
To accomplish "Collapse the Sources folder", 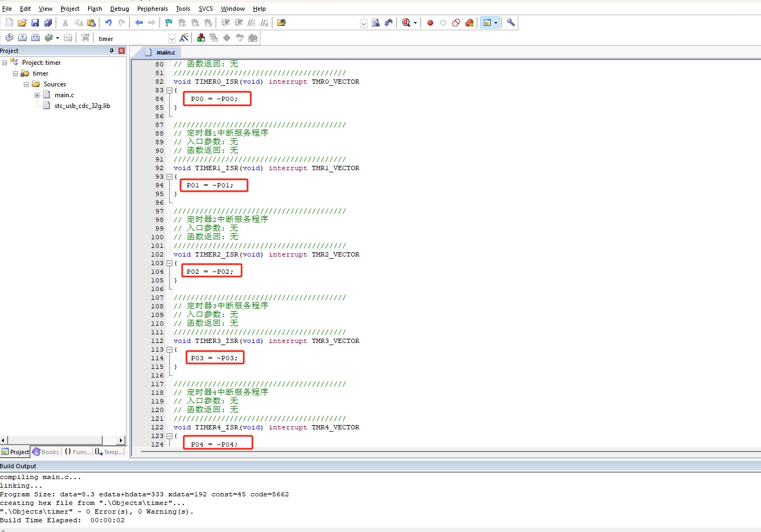I will point(26,84).
